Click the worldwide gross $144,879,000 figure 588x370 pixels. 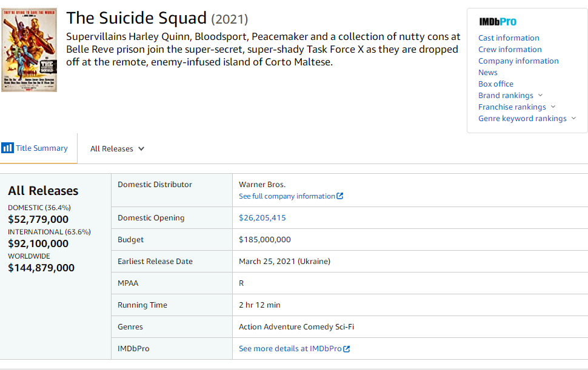click(41, 268)
